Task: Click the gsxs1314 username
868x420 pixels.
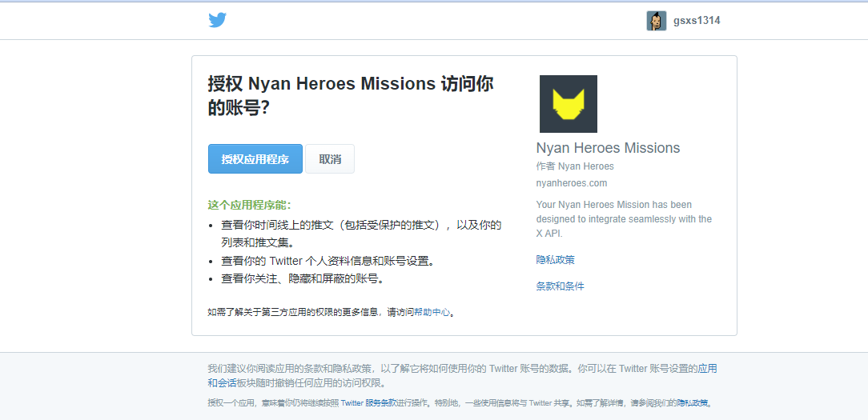Action: (697, 21)
